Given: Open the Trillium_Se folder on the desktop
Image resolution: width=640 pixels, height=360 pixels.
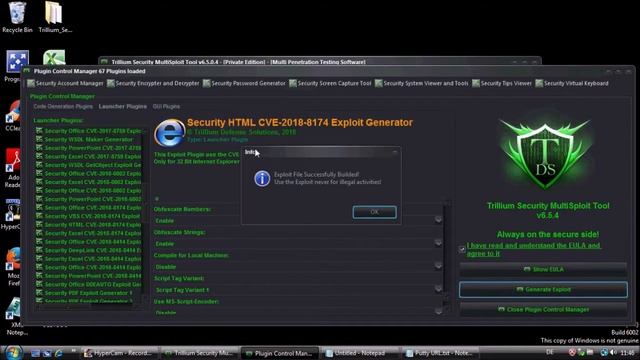Looking at the screenshot, I should point(55,18).
